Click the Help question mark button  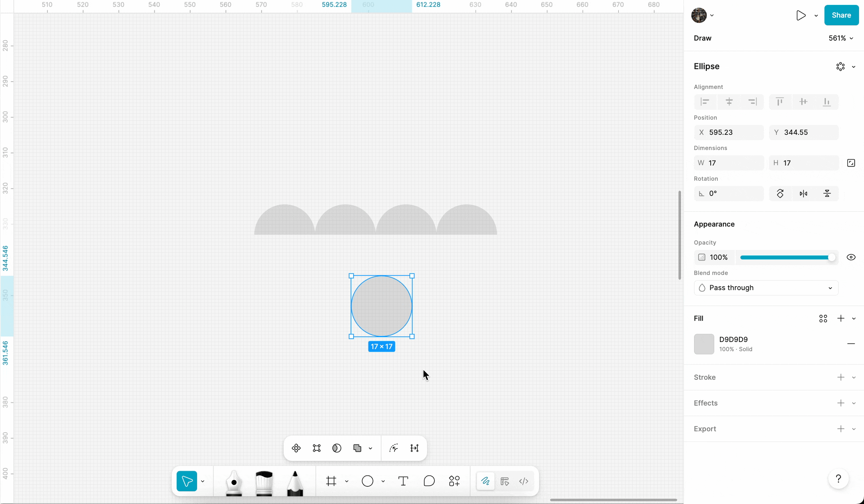click(838, 479)
